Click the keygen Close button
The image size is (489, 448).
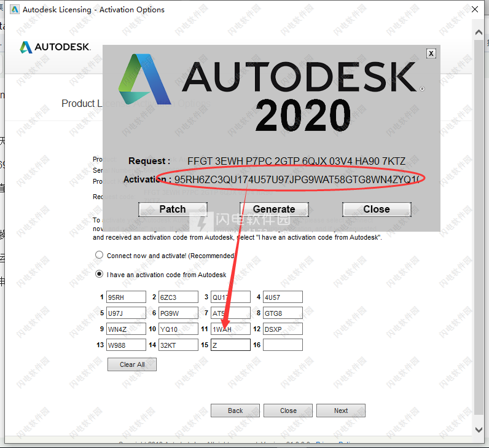(377, 209)
